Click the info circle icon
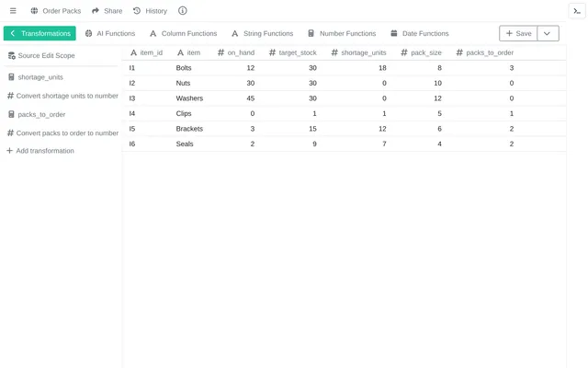The width and height of the screenshot is (588, 368). coord(182,11)
